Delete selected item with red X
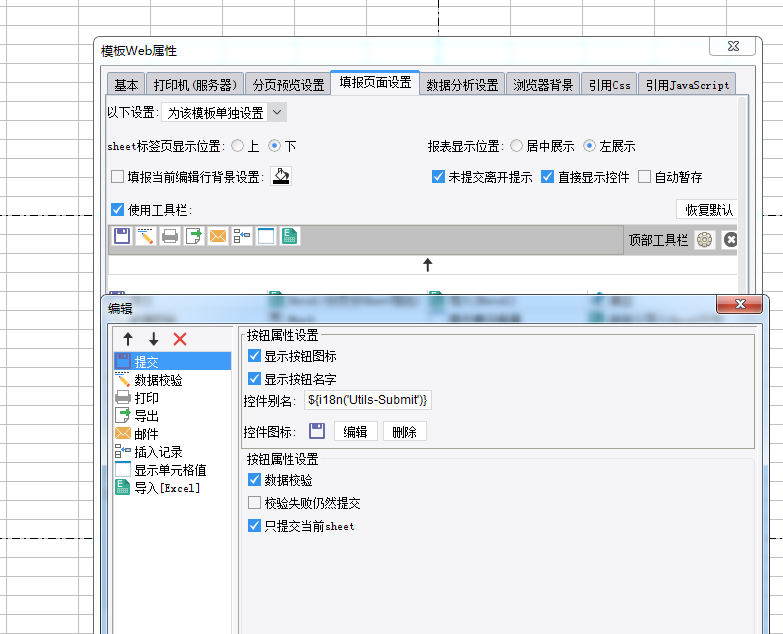The image size is (783, 634). click(x=180, y=339)
